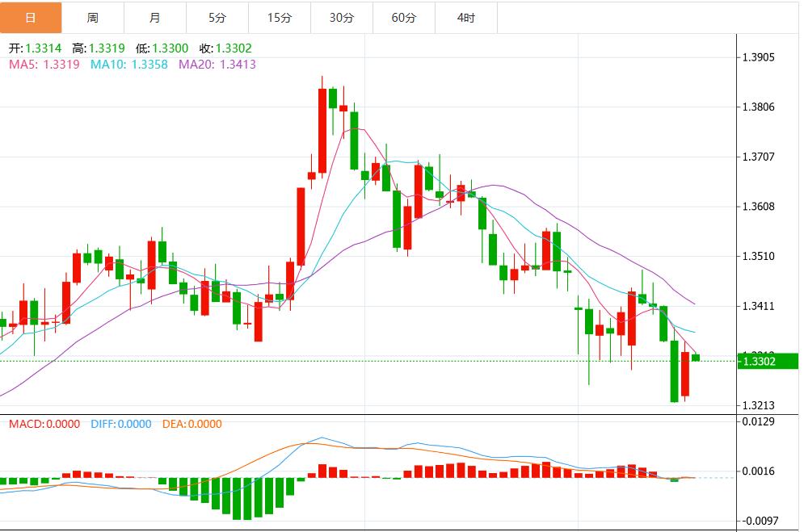Switch to the 月 monthly tab
The image size is (804, 532).
point(155,18)
